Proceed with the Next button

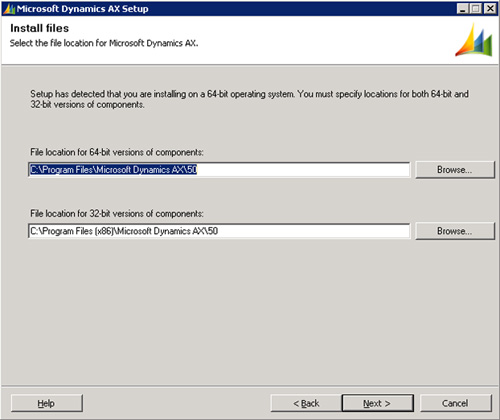click(x=377, y=403)
